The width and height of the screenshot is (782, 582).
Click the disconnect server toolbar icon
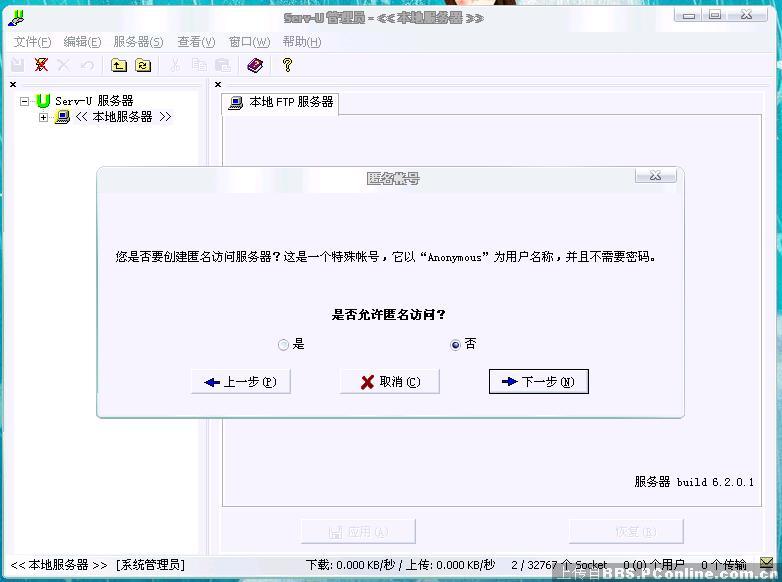pyautogui.click(x=41, y=65)
